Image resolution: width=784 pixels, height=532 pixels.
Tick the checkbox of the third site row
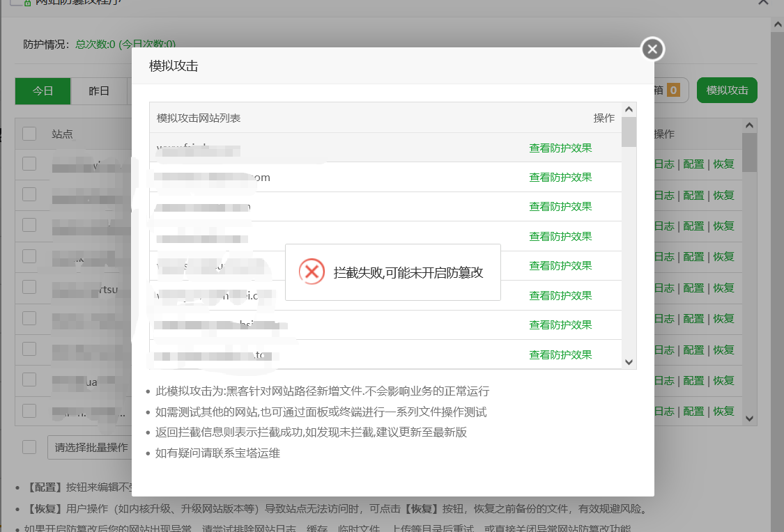coord(29,226)
